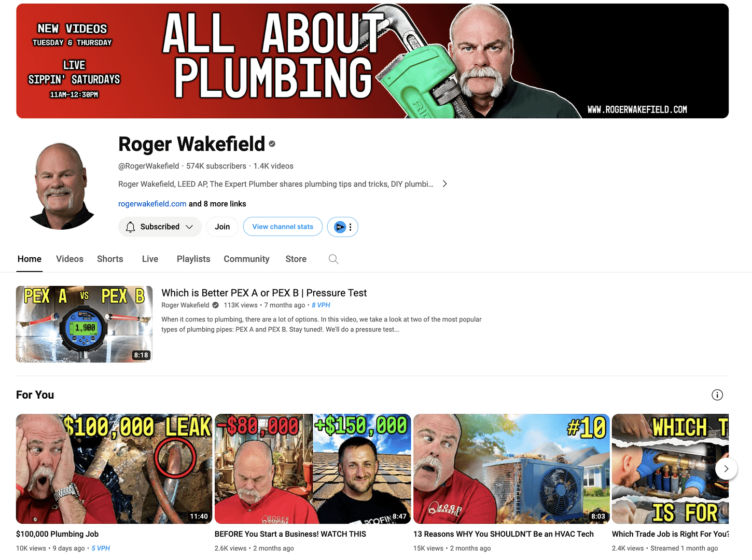Open View channel stats
The image size is (752, 560).
point(283,227)
